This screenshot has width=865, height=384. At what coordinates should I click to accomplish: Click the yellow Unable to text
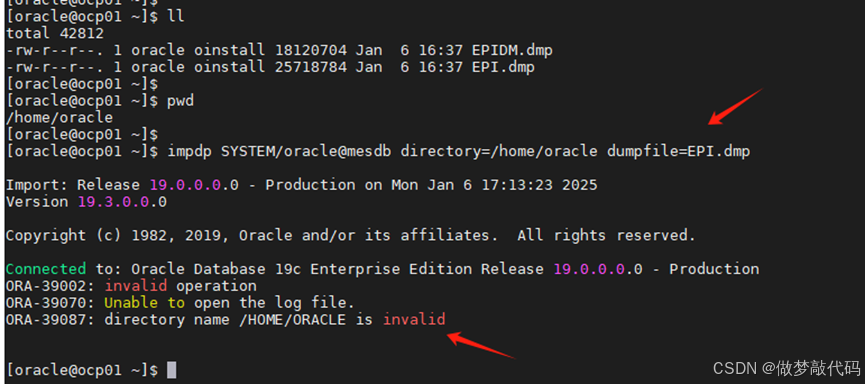[x=145, y=302]
